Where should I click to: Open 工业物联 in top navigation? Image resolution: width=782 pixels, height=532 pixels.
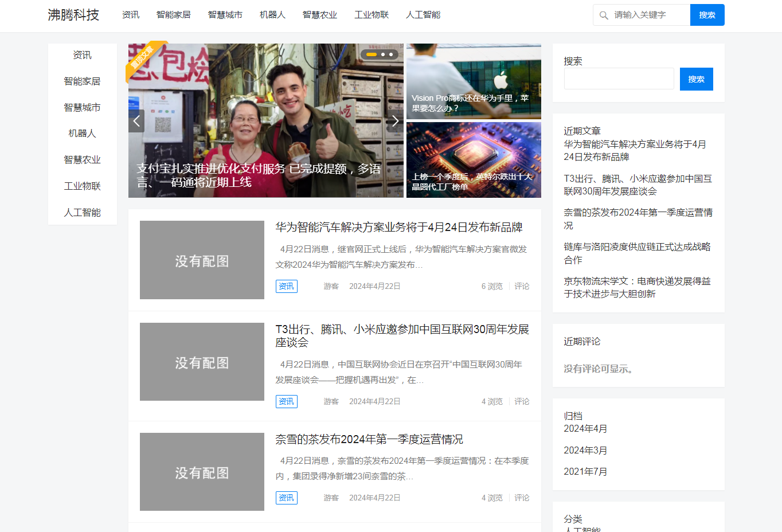pos(372,15)
